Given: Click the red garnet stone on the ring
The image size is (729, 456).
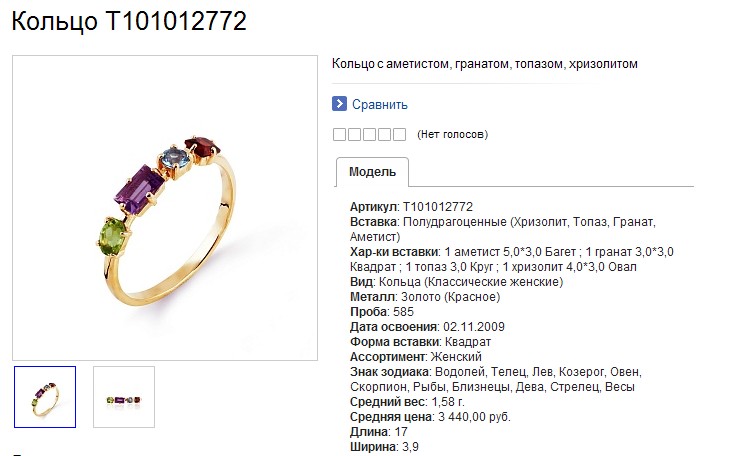Looking at the screenshot, I should coord(201,147).
